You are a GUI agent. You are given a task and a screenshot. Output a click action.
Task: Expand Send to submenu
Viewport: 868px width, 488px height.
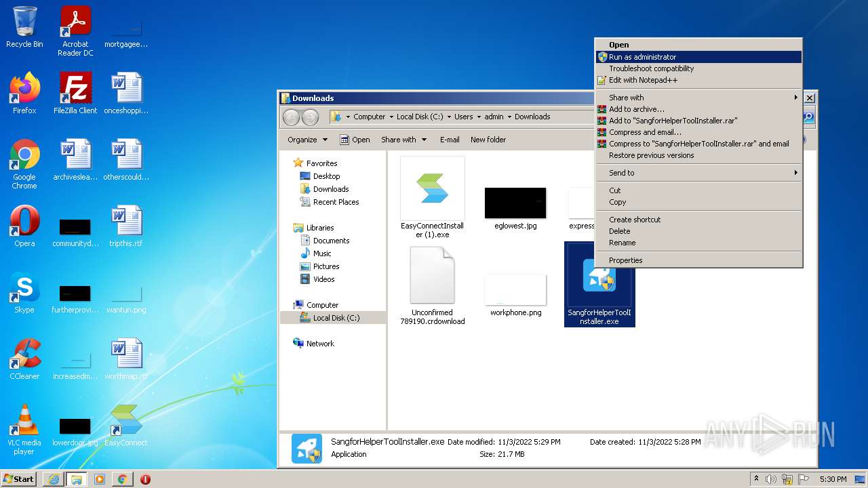(x=698, y=173)
